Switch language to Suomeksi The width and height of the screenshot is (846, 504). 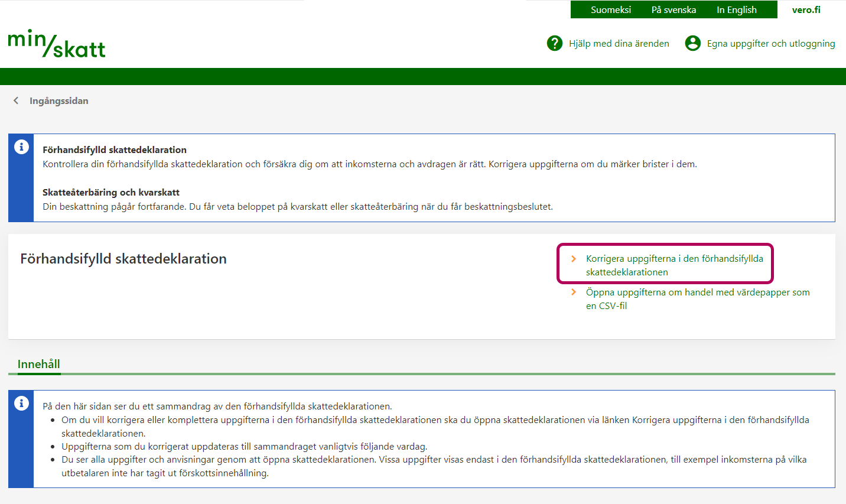click(610, 10)
